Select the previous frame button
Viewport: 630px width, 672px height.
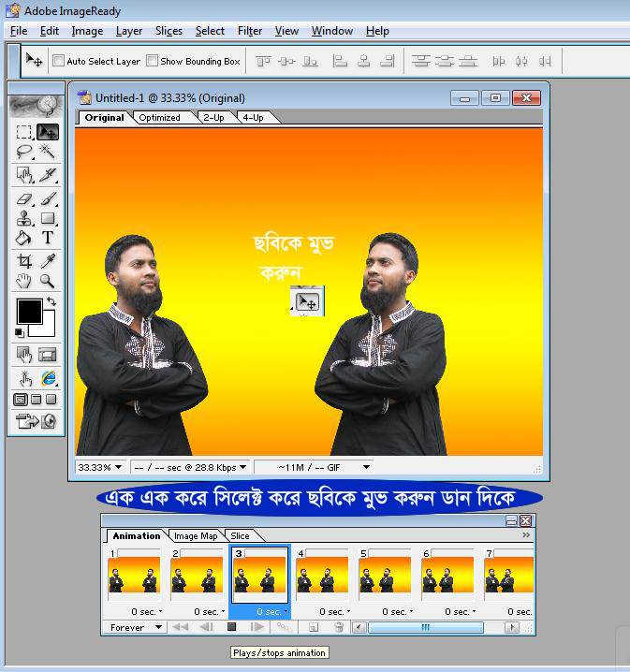(206, 627)
